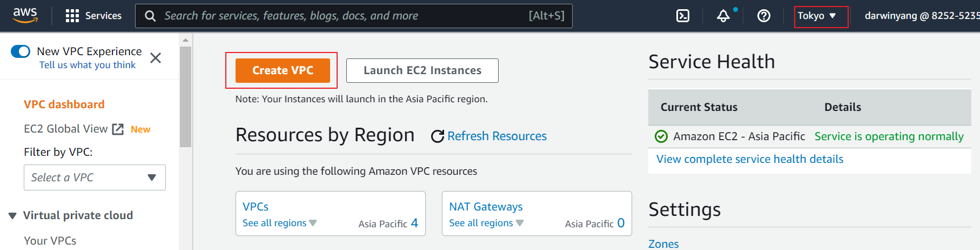Select VPC dashboard in the sidebar

click(64, 104)
